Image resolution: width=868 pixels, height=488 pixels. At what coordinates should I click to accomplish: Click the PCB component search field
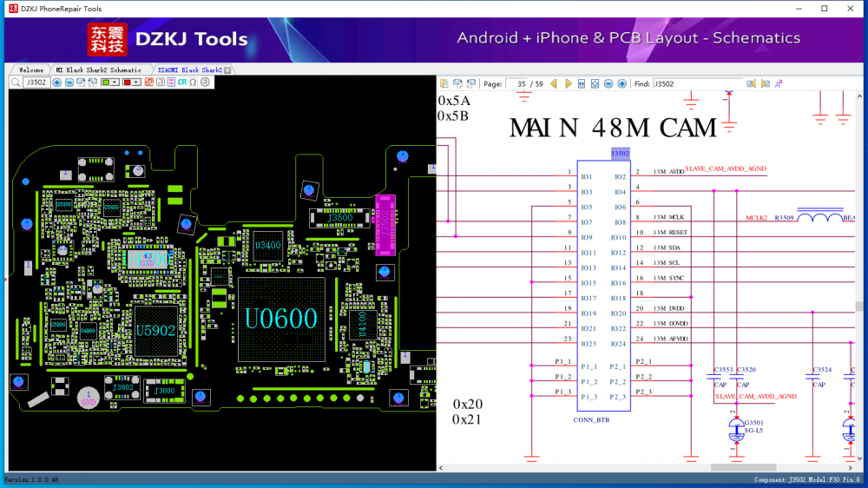tap(36, 82)
